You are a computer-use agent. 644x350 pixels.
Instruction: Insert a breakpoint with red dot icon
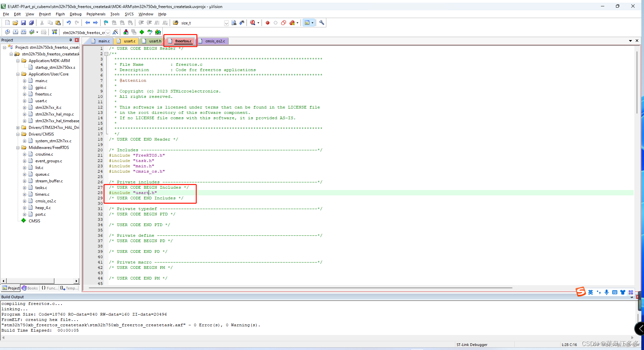point(268,23)
